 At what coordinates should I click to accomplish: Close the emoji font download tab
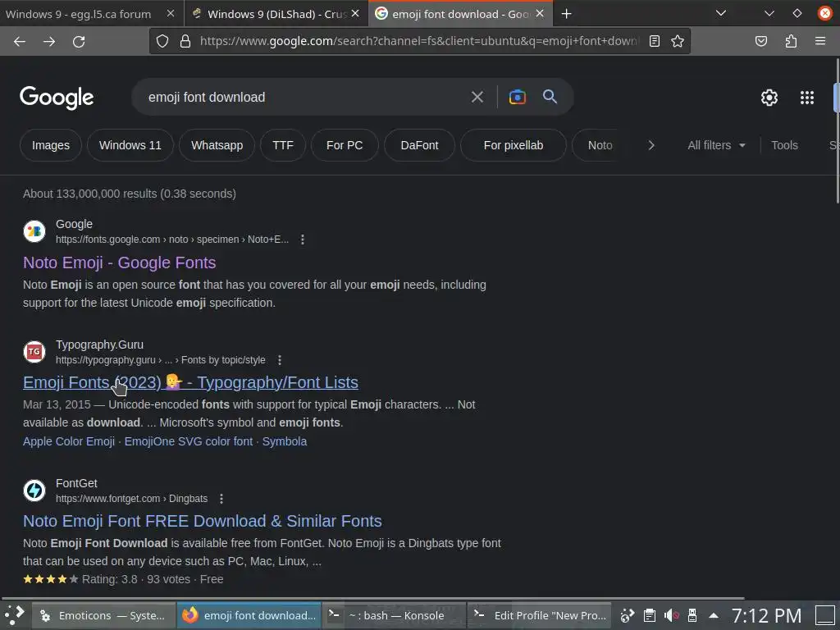click(x=540, y=14)
